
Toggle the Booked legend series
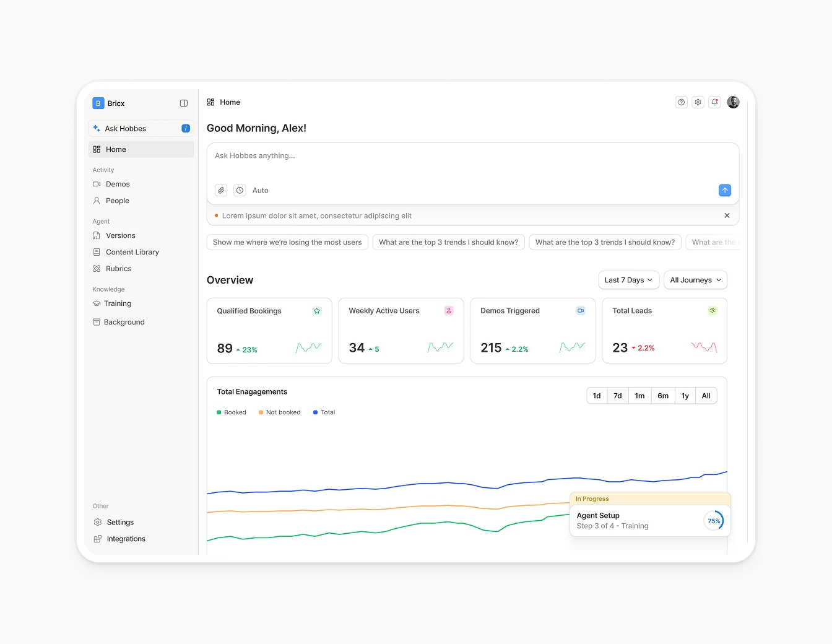click(232, 412)
